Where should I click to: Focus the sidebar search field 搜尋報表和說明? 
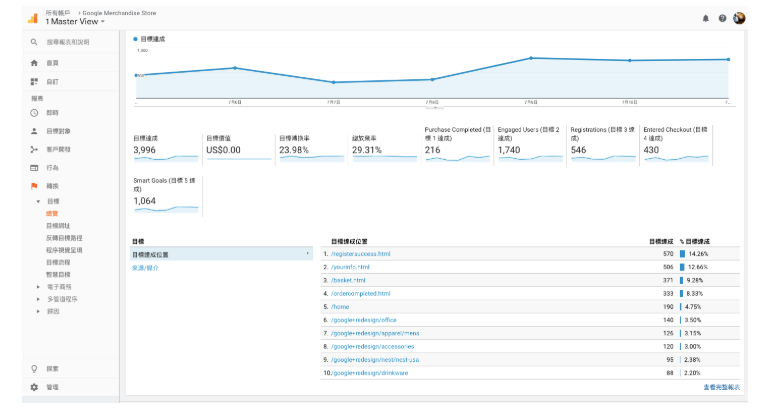[68, 42]
